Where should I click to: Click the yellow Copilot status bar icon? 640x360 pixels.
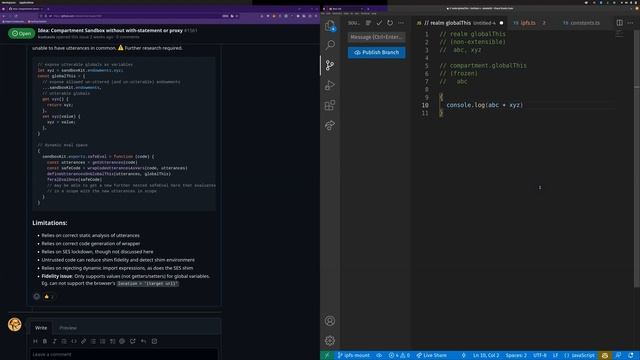tap(604, 356)
